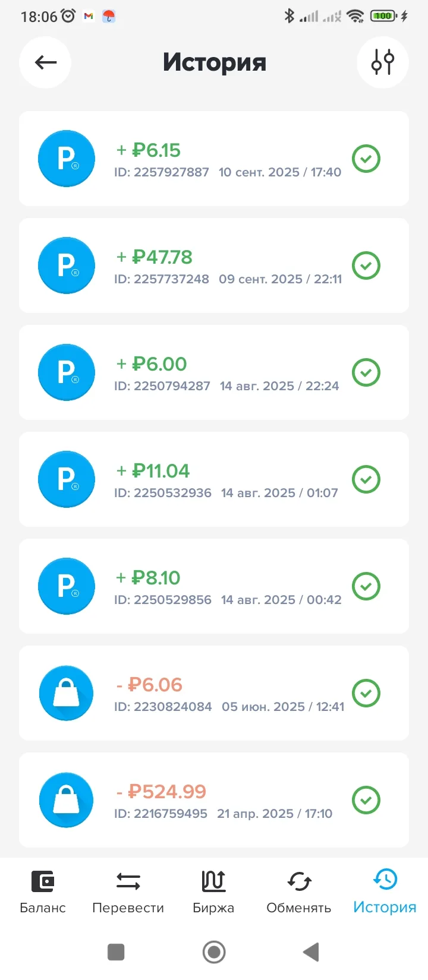This screenshot has width=428, height=980.
Task: Tap the back arrow button
Action: tap(45, 62)
